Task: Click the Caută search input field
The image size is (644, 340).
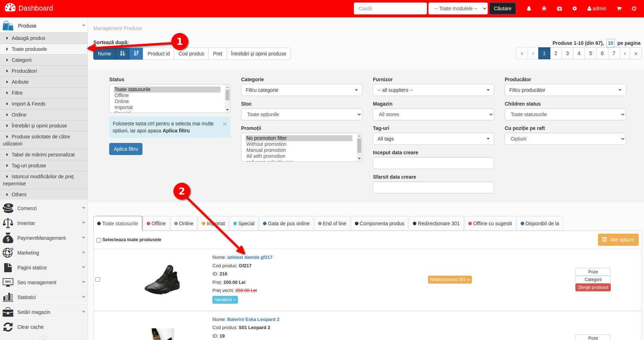Action: tap(390, 8)
